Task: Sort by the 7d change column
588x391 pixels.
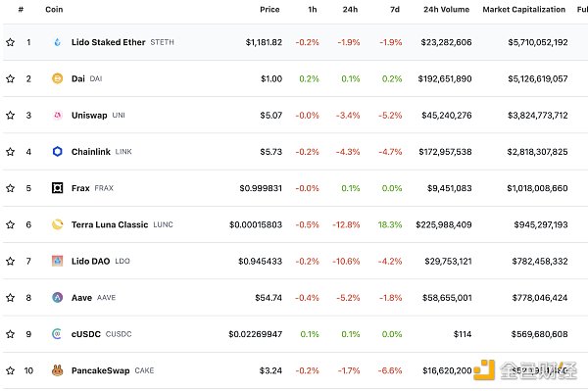Action: click(395, 10)
